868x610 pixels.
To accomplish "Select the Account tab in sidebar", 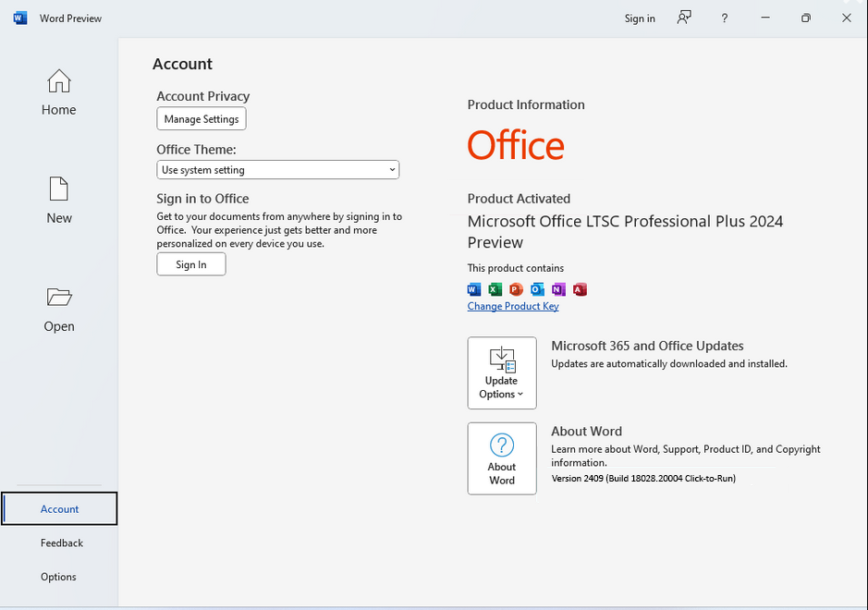I will (59, 508).
